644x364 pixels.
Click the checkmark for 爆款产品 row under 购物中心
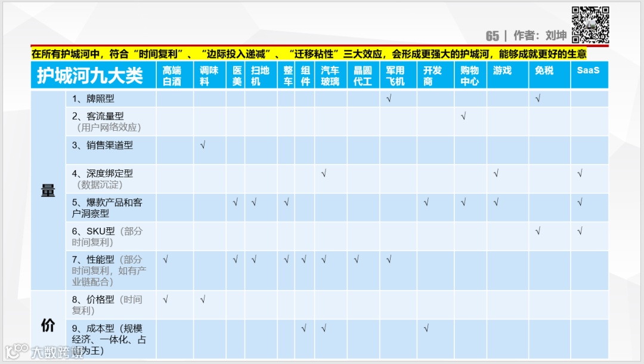(x=463, y=202)
